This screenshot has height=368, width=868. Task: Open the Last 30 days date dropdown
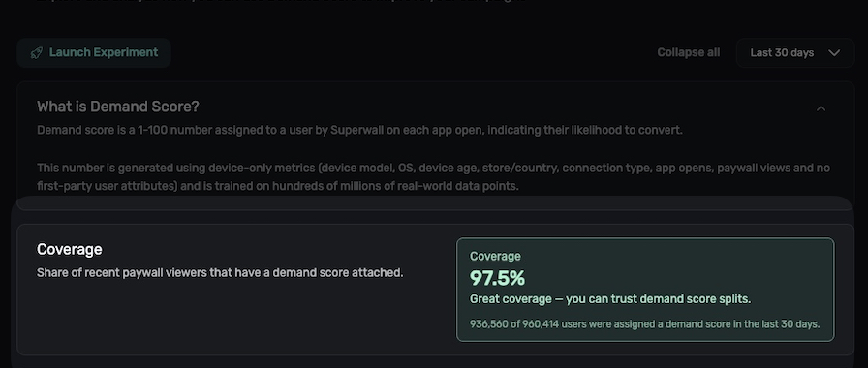click(795, 53)
